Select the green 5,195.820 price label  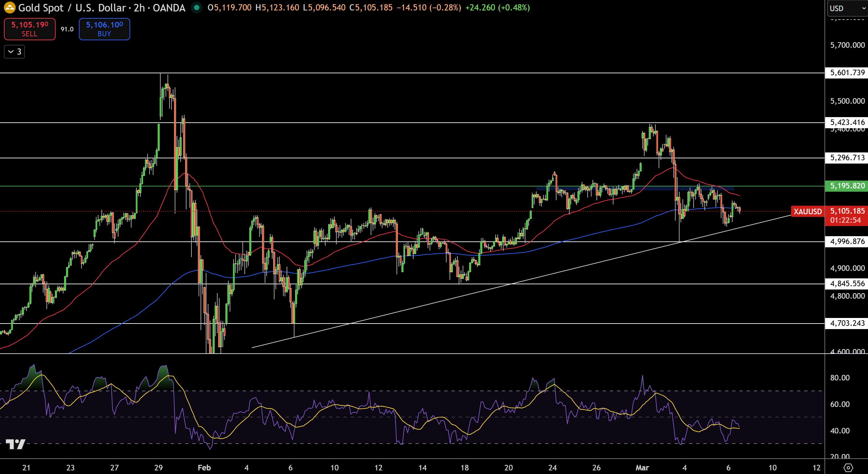[846, 186]
